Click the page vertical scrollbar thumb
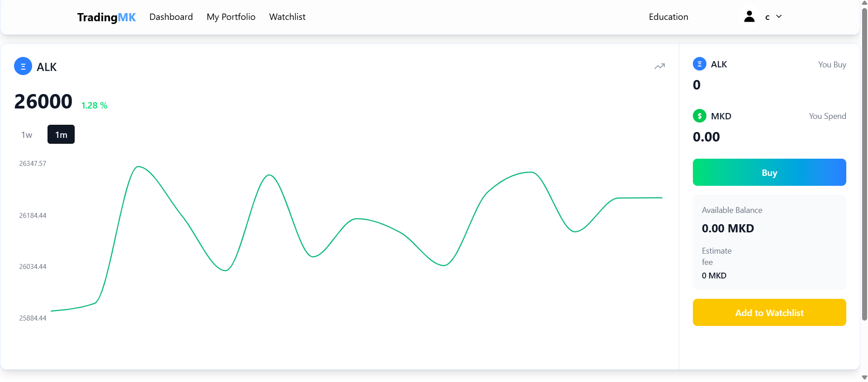 (x=864, y=163)
